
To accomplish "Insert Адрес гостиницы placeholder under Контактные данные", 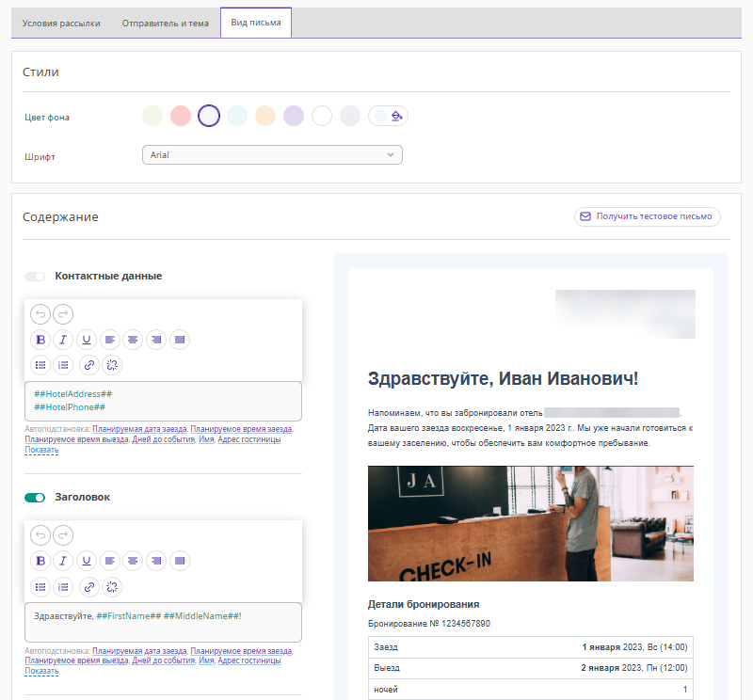I will point(248,439).
